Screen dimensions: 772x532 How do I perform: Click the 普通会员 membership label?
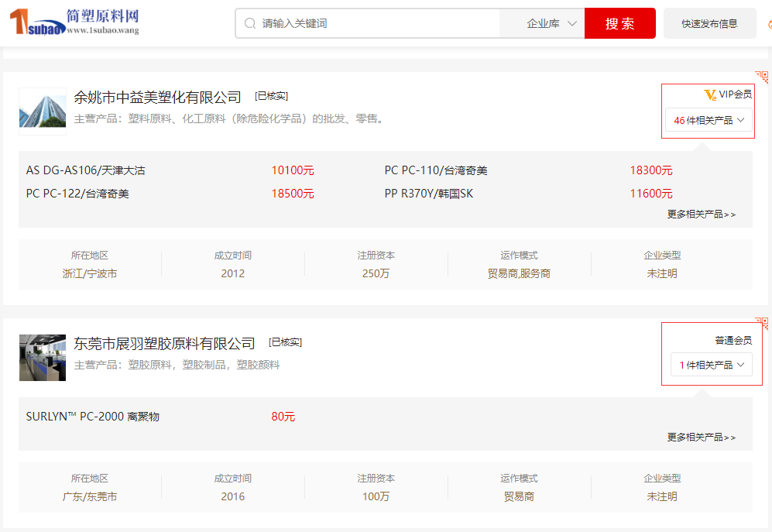(733, 341)
